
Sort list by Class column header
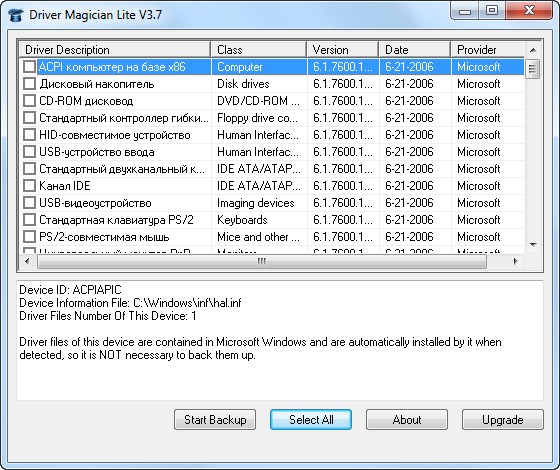[x=259, y=50]
